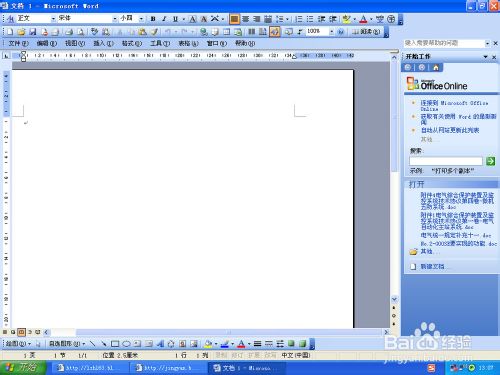
Task: Click the Undo arrow icon
Action: 168,32
